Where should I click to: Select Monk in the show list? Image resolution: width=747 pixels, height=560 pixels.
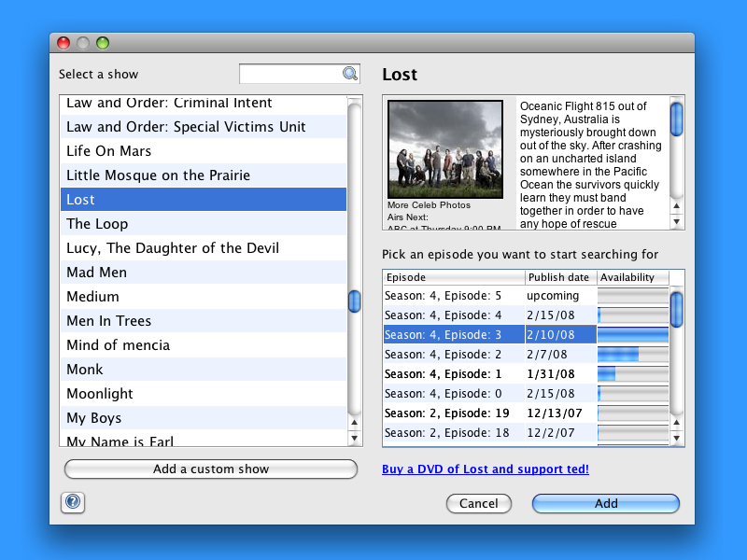pyautogui.click(x=204, y=370)
